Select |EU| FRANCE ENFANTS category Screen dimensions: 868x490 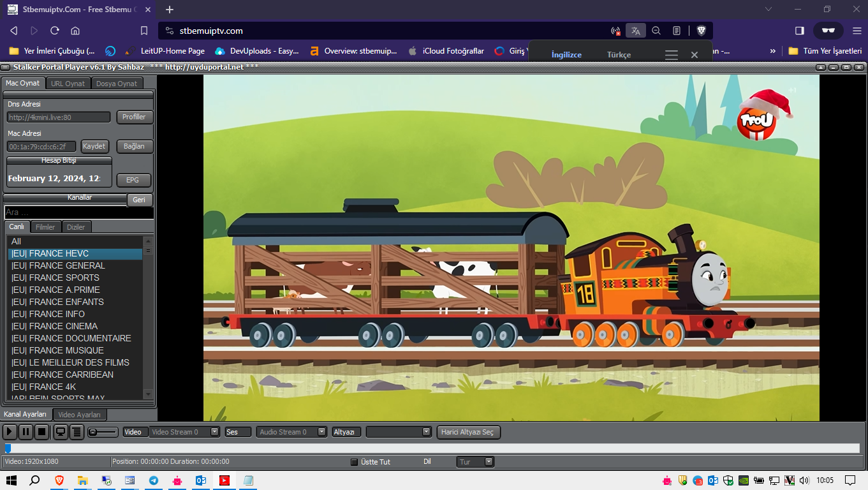coord(75,302)
